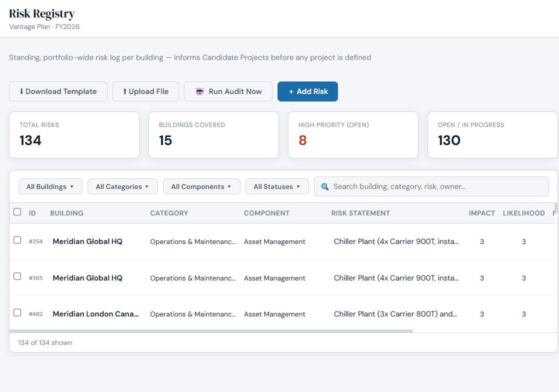
Task: Click the ID column header
Action: click(x=32, y=213)
